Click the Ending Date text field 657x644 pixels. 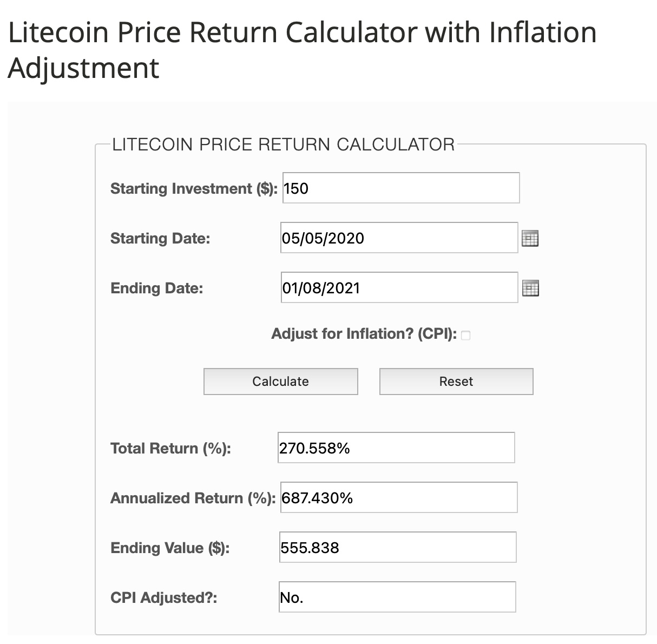point(399,288)
